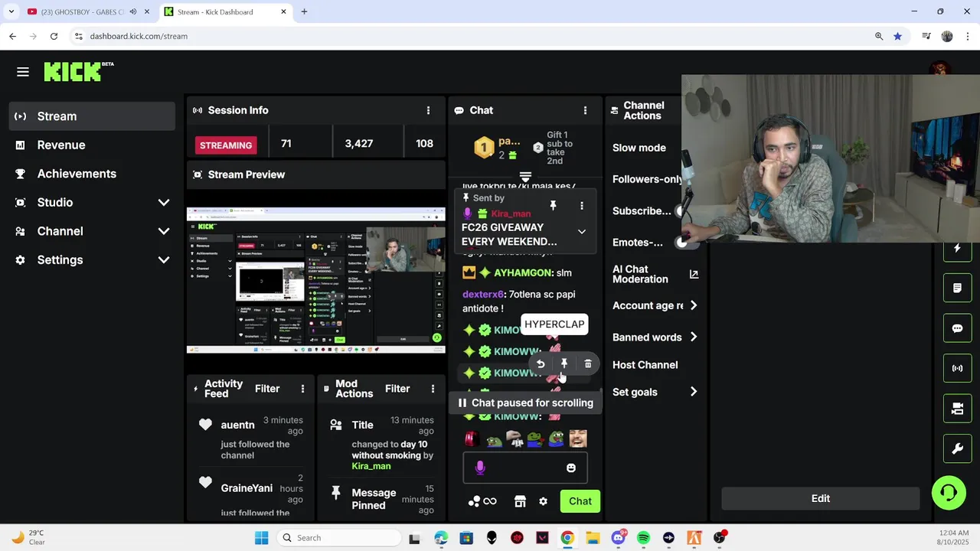Expand the pinned message chevron

coord(582,232)
